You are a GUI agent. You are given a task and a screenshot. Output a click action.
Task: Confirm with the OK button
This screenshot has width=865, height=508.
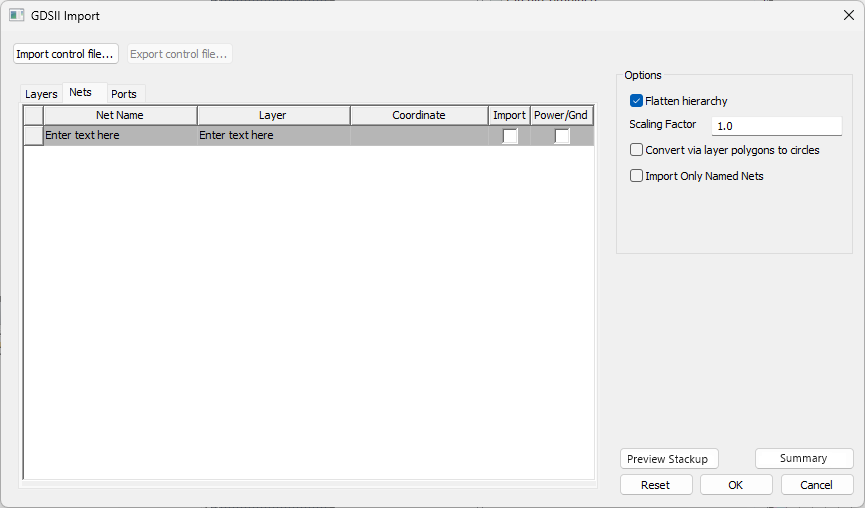click(736, 485)
